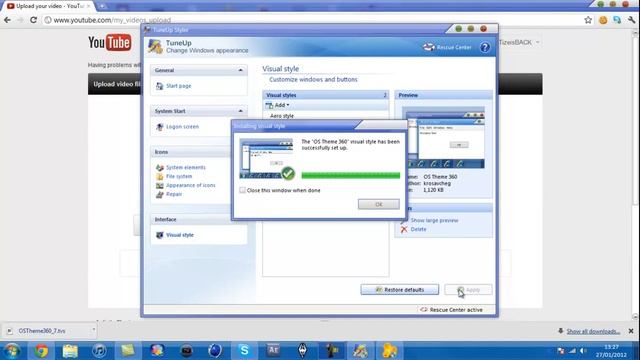Click OK in the installing visual style dialog

pos(378,204)
